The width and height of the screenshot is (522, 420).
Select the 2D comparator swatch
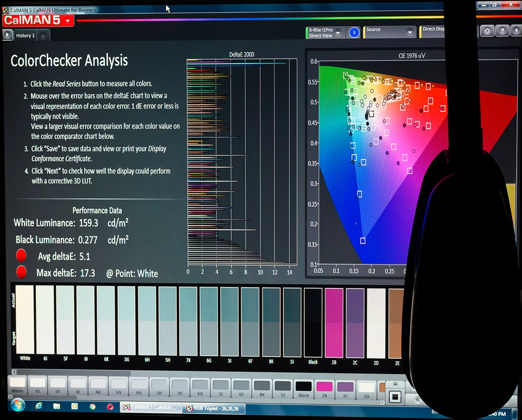(376, 323)
